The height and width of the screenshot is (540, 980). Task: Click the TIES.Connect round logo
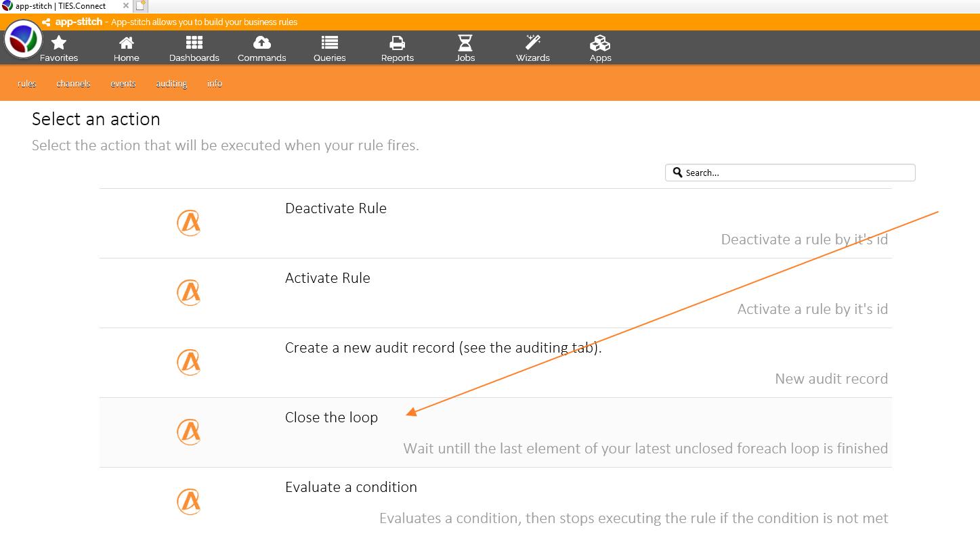23,39
